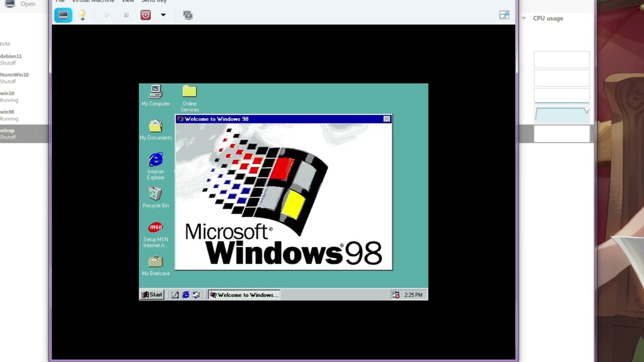Close the Welcome to Windows 98 window

coord(387,119)
